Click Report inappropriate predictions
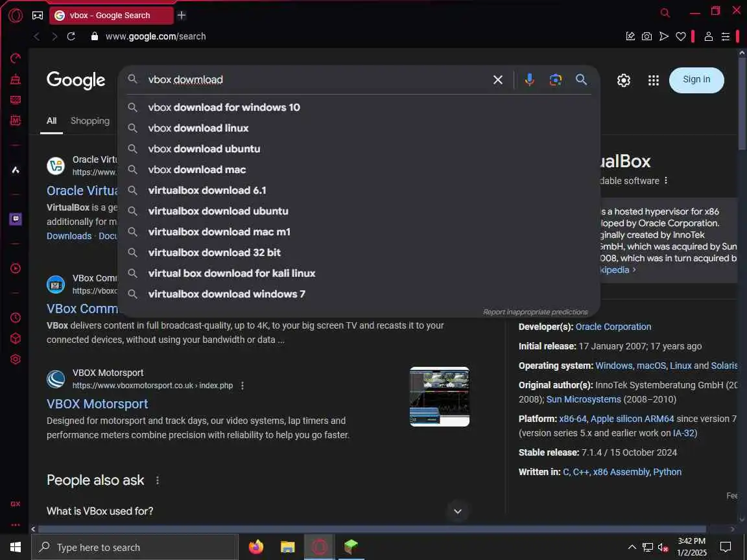This screenshot has height=560, width=747. coord(535,312)
